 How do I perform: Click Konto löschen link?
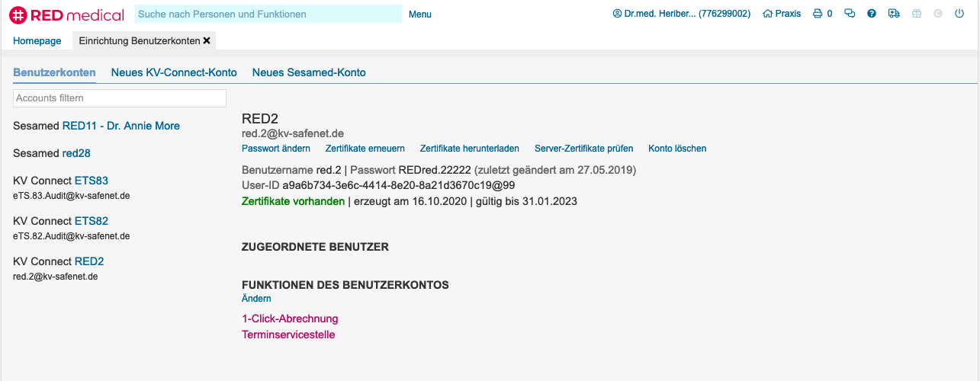(x=677, y=149)
